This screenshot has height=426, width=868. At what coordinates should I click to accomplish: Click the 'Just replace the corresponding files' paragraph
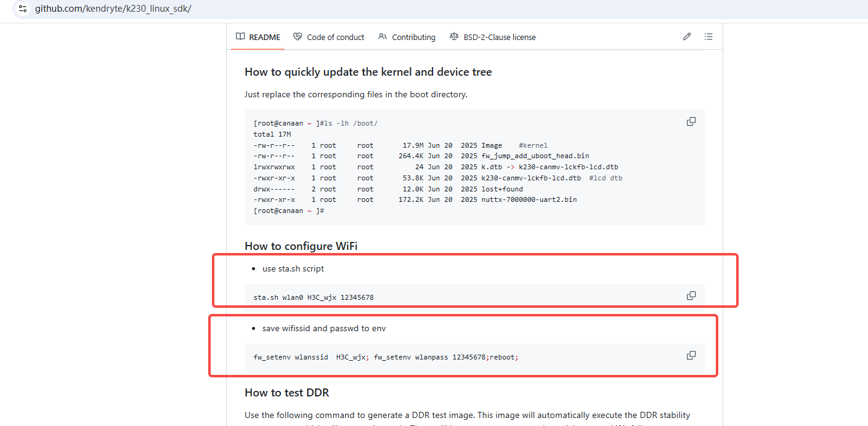(356, 95)
